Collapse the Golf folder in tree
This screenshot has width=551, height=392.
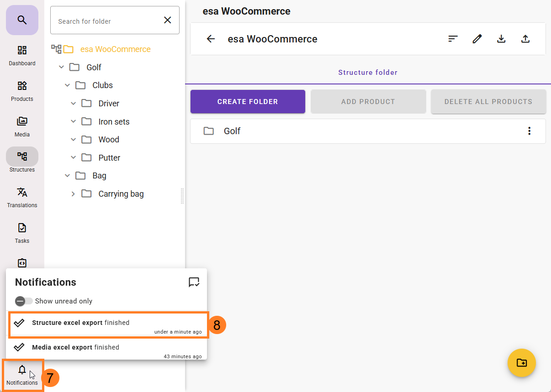(x=62, y=68)
